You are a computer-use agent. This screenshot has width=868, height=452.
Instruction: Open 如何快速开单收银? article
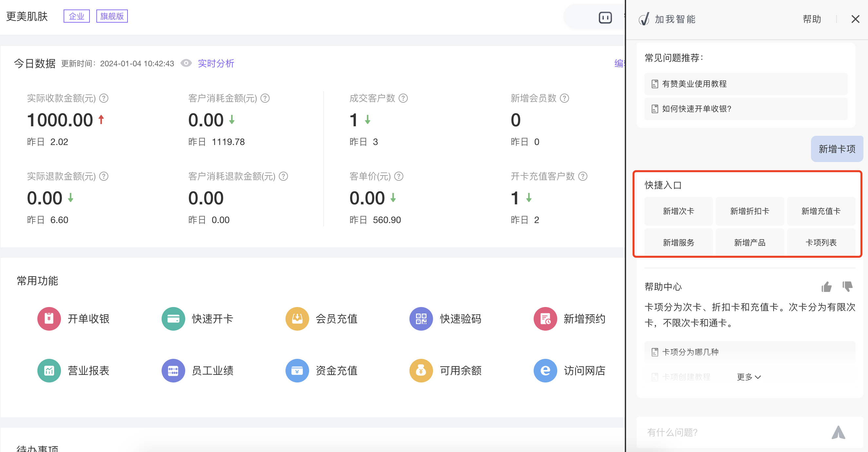[x=746, y=109]
